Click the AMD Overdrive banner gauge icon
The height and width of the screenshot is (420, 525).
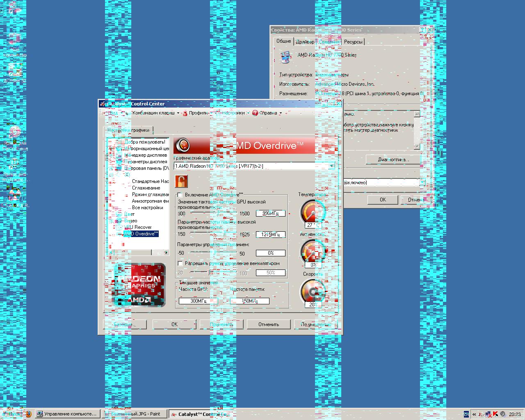point(183,145)
